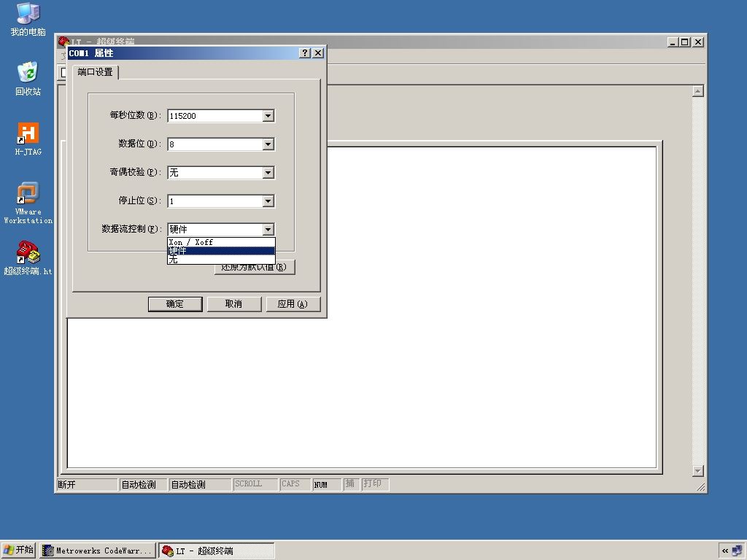Open the 每秒位数 baud rate dropdown
Screen dimensions: 747x560
coord(268,116)
